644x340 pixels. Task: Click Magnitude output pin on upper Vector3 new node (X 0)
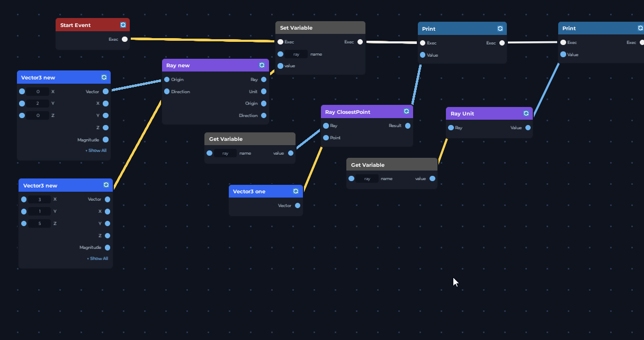point(106,140)
